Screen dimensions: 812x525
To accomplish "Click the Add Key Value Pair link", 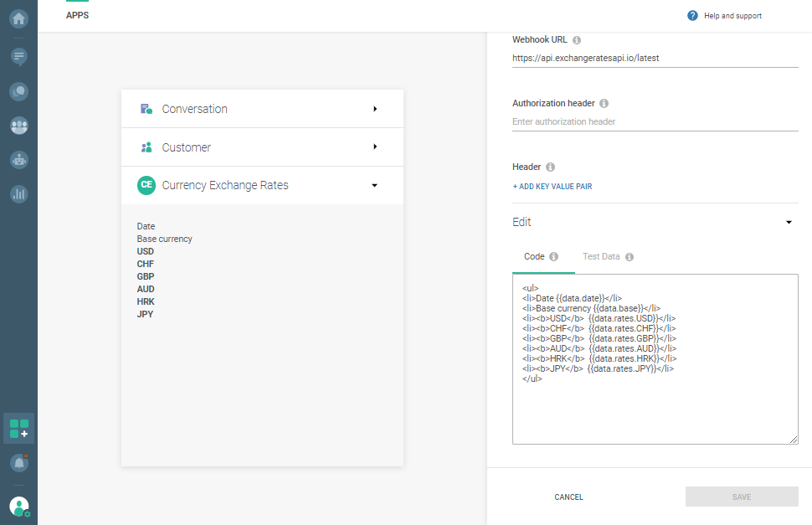I will pyautogui.click(x=552, y=187).
